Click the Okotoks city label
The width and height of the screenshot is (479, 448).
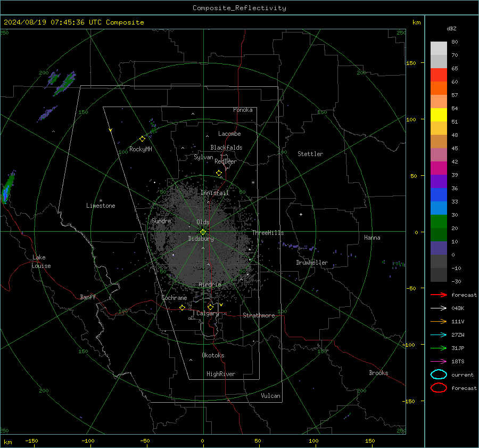click(x=213, y=355)
